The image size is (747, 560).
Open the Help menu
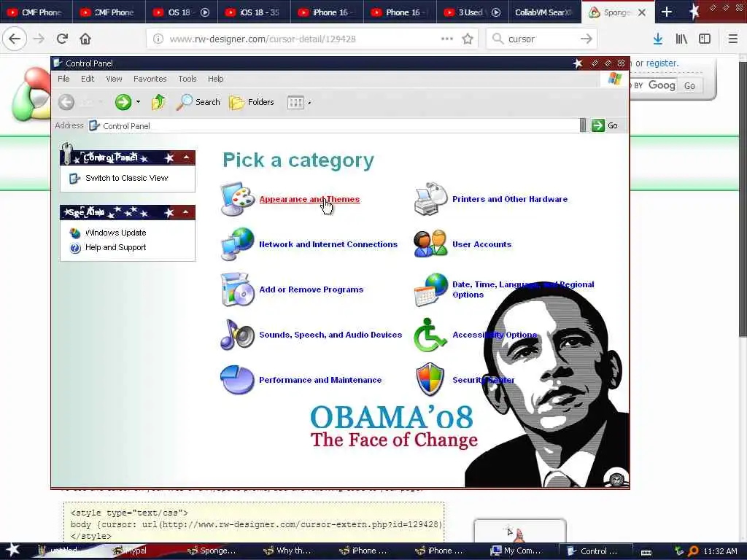[x=215, y=79]
